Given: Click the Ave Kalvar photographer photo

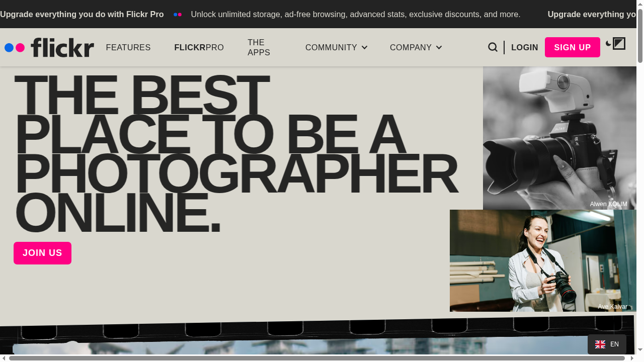Looking at the screenshot, I should tap(543, 260).
